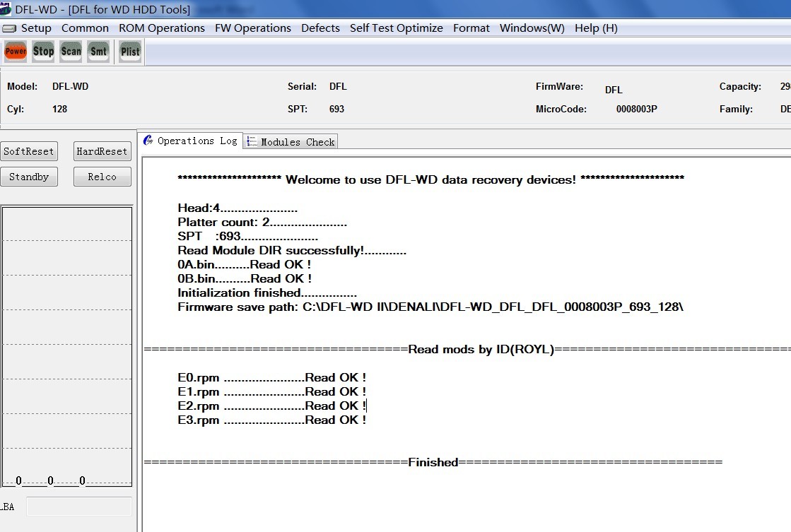Click the SPT value 693 in header
This screenshot has height=532, width=791.
click(336, 109)
